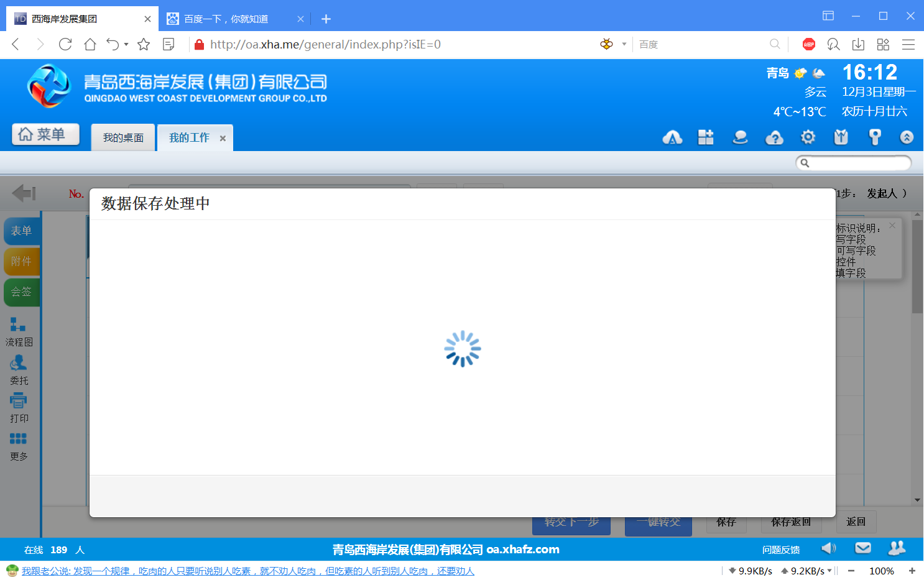Reload the current page
The image size is (924, 580).
pos(65,44)
